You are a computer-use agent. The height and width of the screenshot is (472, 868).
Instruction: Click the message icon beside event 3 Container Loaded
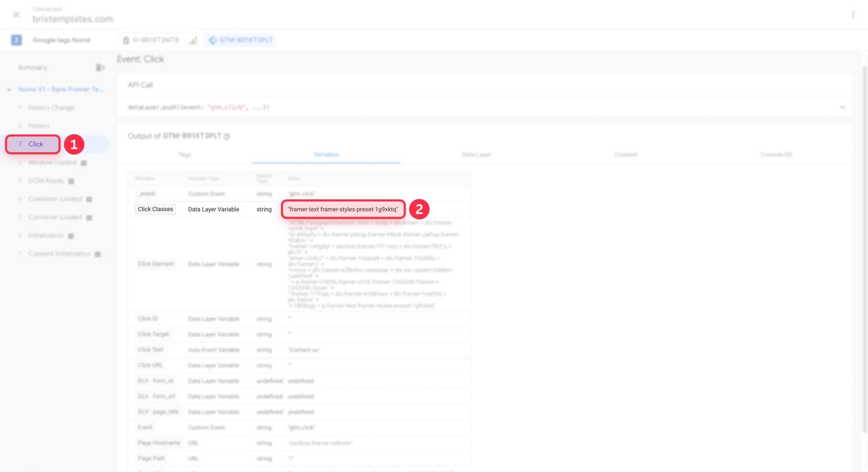pyautogui.click(x=89, y=218)
